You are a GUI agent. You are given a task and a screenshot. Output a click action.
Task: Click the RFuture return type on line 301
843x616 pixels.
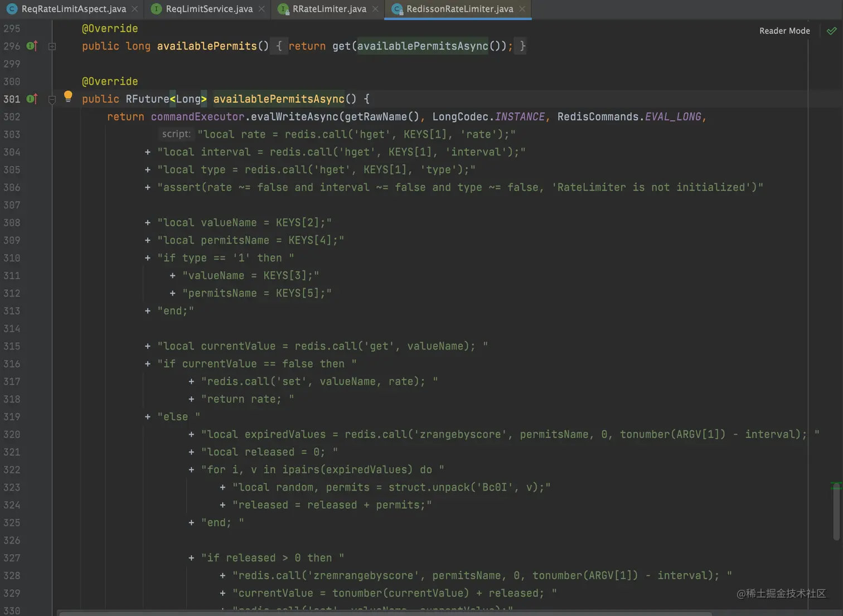[147, 99]
